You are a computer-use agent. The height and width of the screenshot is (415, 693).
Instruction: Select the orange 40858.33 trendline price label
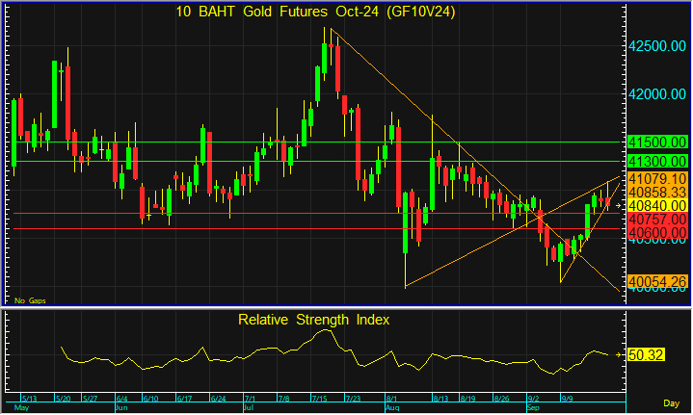656,191
